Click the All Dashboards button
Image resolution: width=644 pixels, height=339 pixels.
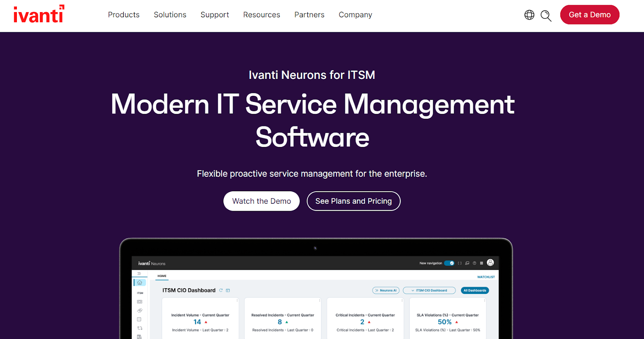[x=475, y=290]
